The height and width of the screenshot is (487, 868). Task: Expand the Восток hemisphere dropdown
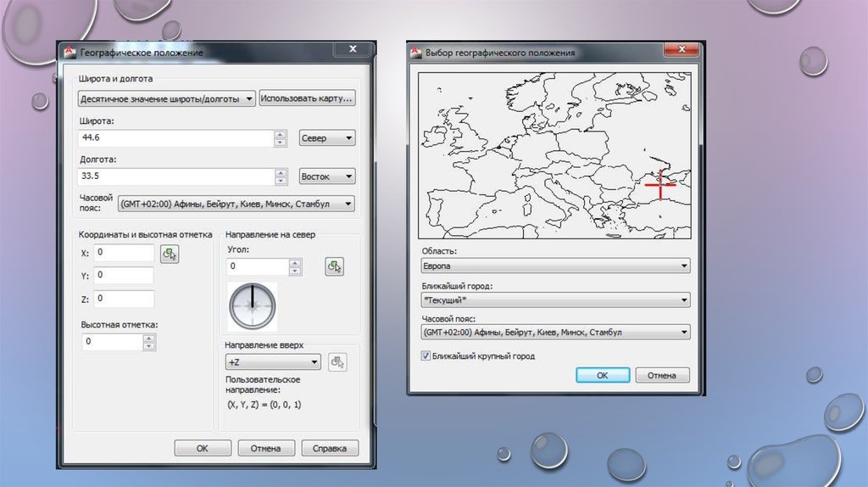click(327, 176)
